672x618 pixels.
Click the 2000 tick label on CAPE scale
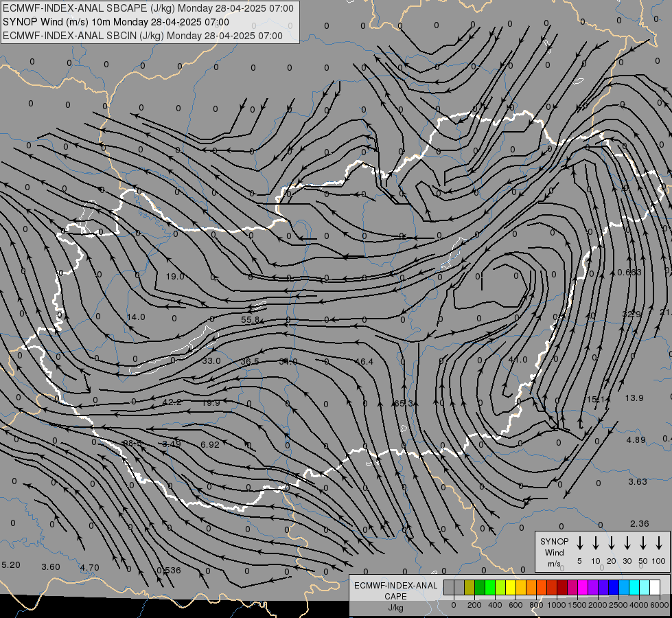tap(597, 605)
